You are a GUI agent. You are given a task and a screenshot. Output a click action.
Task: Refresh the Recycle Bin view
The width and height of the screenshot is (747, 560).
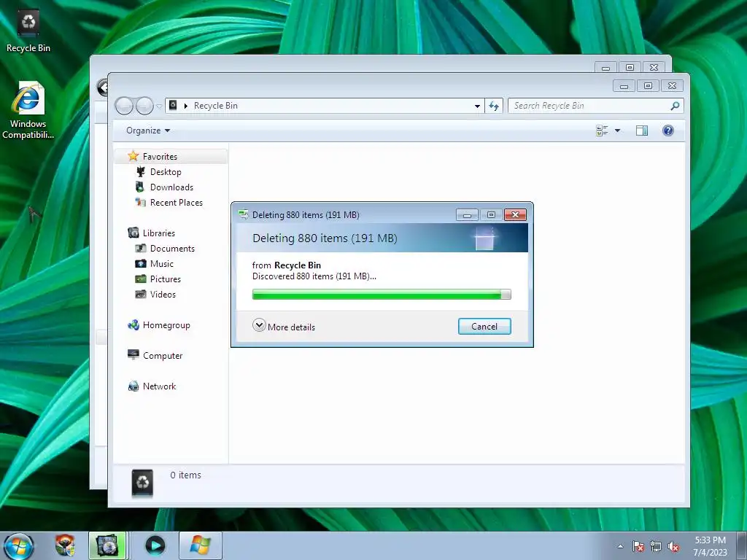click(x=494, y=106)
